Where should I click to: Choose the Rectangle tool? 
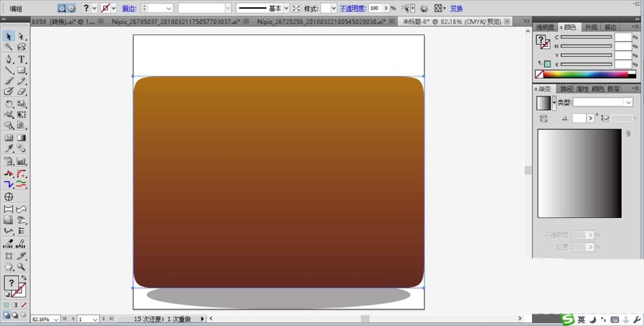[22, 70]
